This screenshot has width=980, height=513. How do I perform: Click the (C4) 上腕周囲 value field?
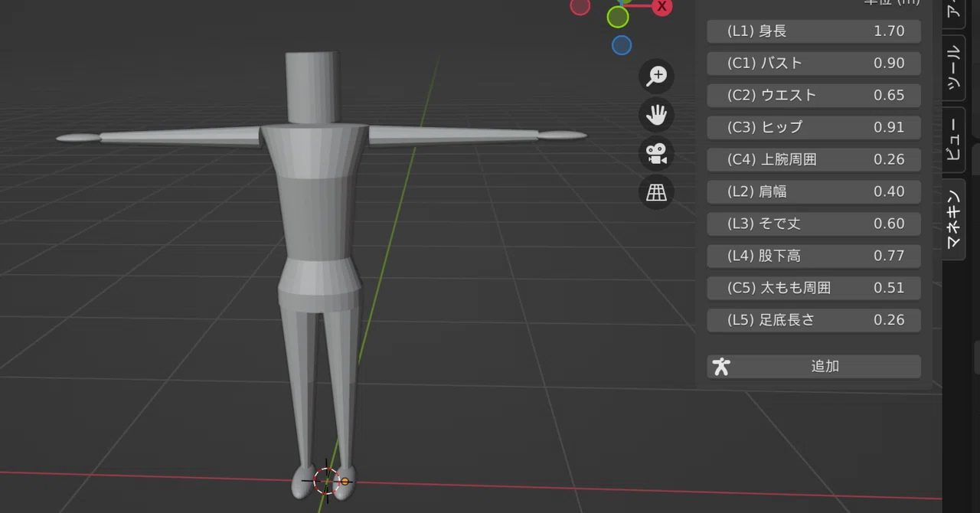click(814, 159)
